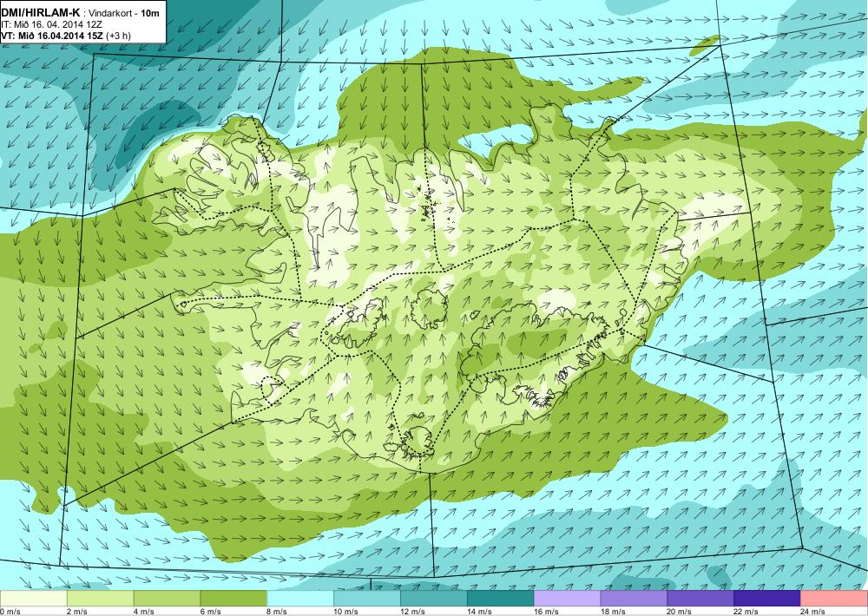Image resolution: width=868 pixels, height=616 pixels.
Task: Click the "10 m/s" legend label
Action: (346, 612)
